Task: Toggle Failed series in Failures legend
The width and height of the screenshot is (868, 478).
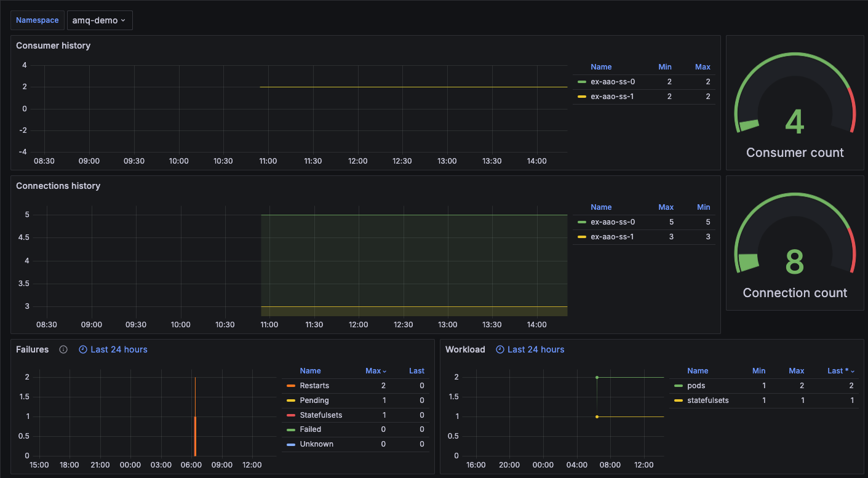Action: pos(310,429)
